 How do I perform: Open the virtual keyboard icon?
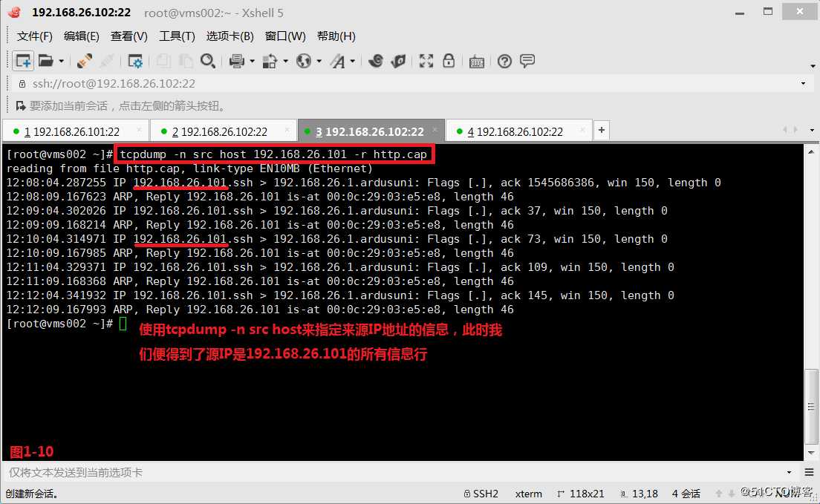476,62
